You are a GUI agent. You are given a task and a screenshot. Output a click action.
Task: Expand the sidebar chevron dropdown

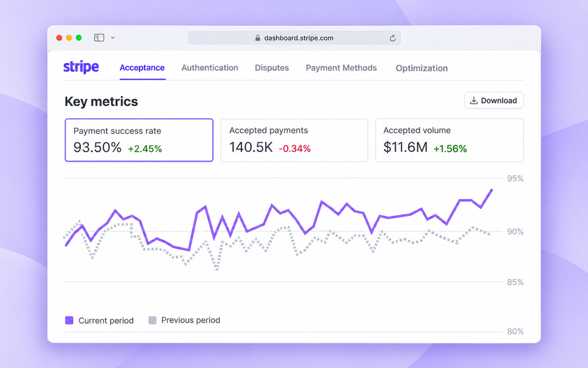point(113,37)
